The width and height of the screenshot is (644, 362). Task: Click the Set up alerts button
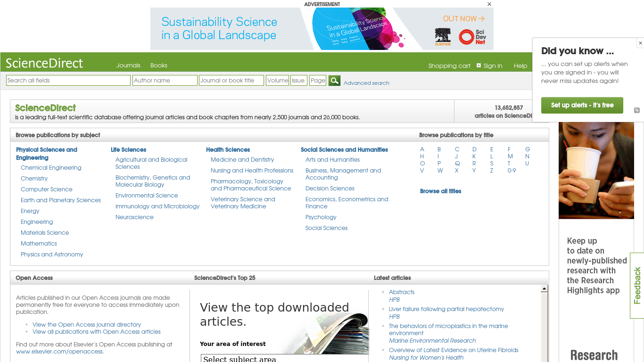pos(582,105)
